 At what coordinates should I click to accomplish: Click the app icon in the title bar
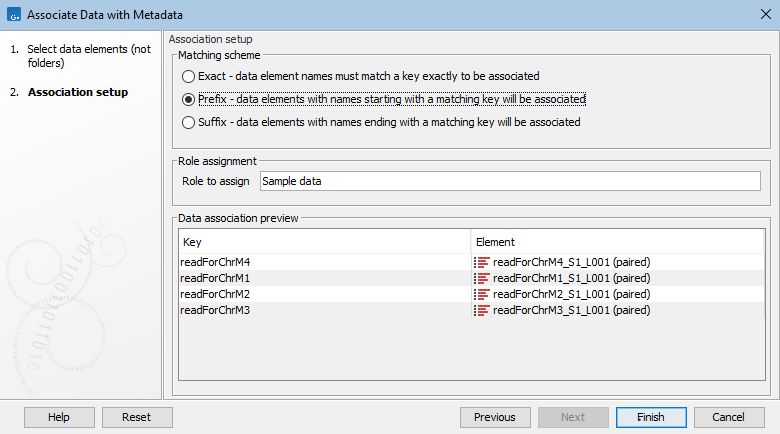point(13,14)
